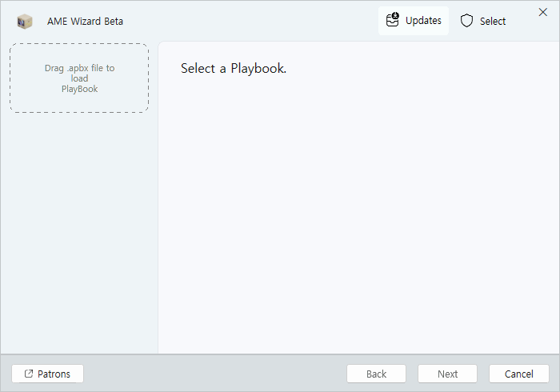Screen dimensions: 560x392
Task: Cancel the wizard
Action: point(519,374)
